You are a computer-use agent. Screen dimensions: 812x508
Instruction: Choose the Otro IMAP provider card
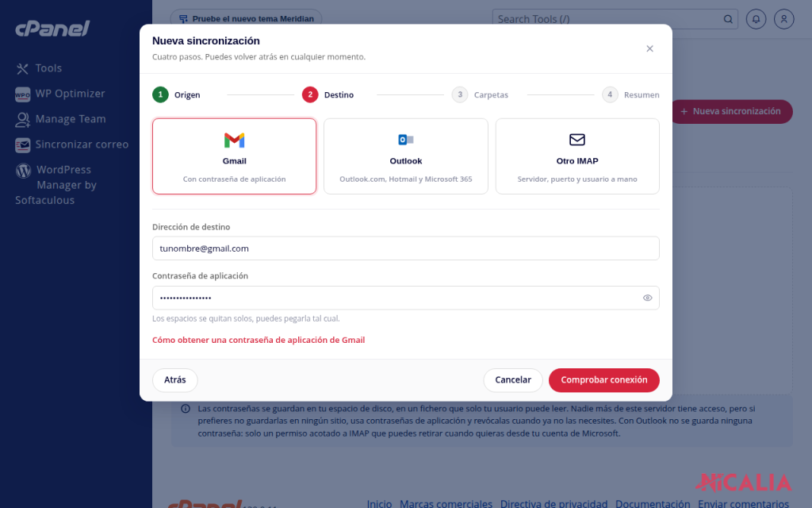(x=577, y=156)
